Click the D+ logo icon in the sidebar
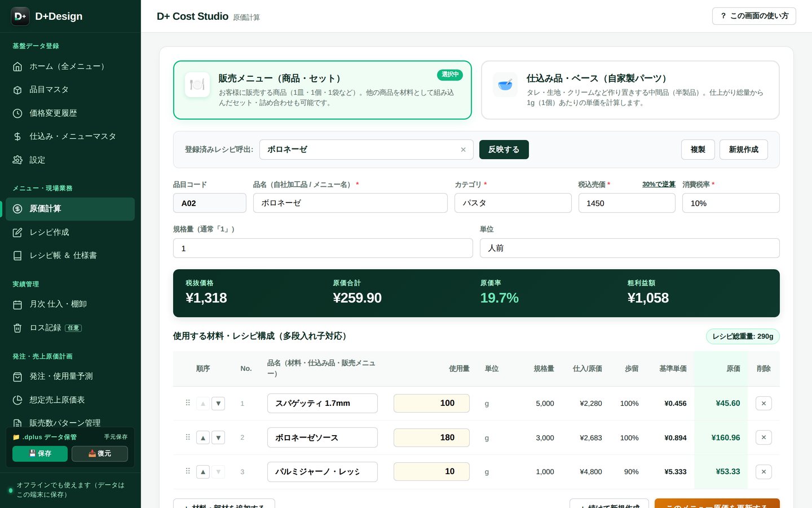 pyautogui.click(x=20, y=16)
